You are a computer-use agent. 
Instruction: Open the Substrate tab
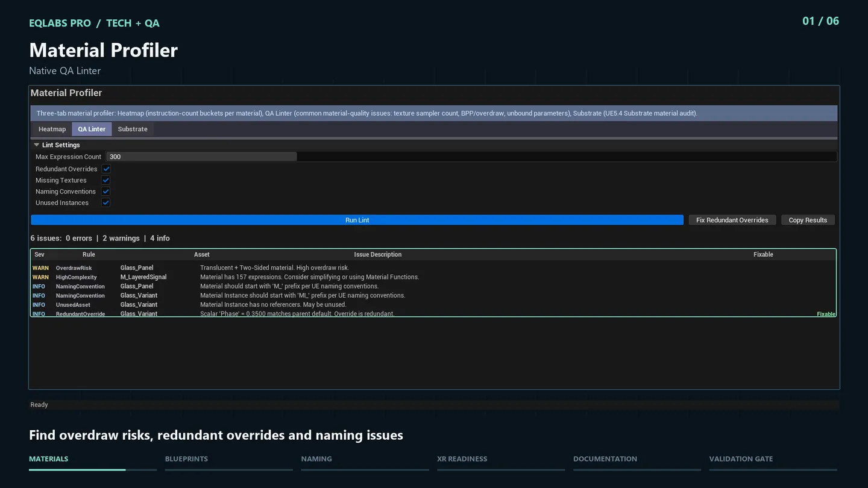click(133, 129)
